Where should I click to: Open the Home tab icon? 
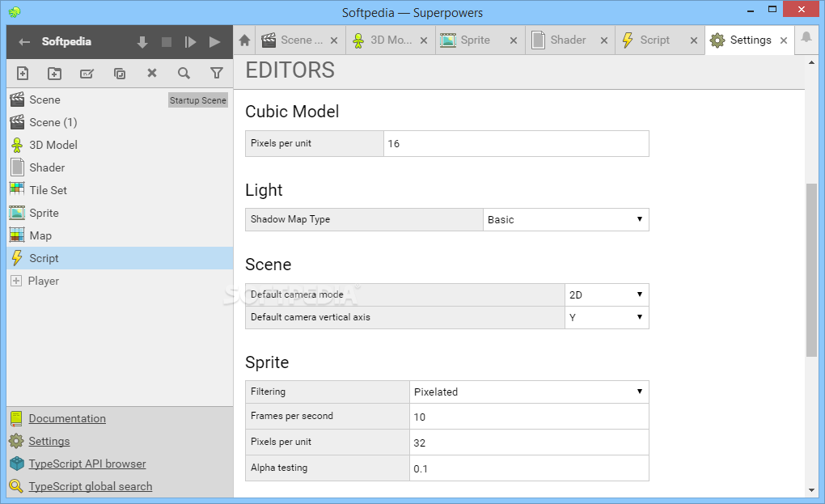click(244, 40)
